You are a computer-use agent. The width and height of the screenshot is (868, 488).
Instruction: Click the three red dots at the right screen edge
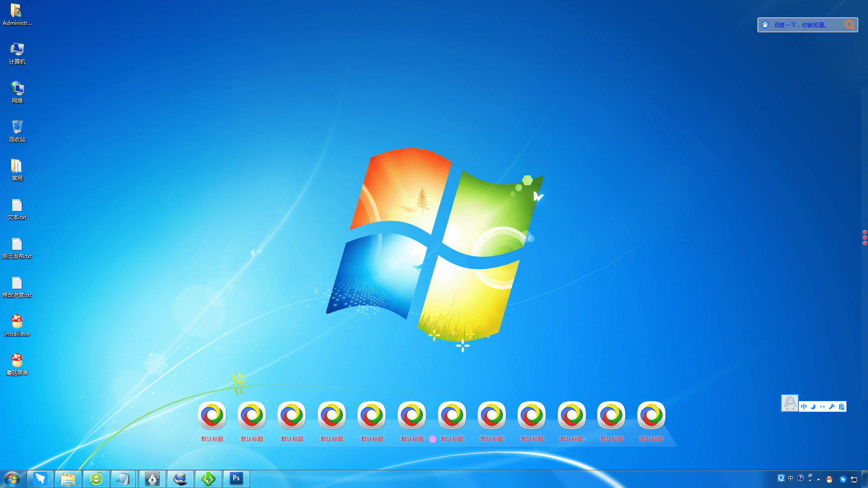[865, 238]
